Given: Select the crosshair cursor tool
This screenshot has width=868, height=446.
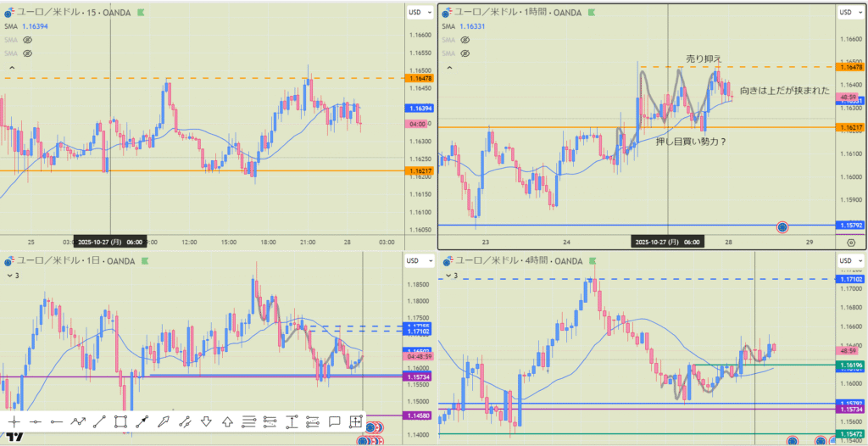Looking at the screenshot, I should 14,421.
